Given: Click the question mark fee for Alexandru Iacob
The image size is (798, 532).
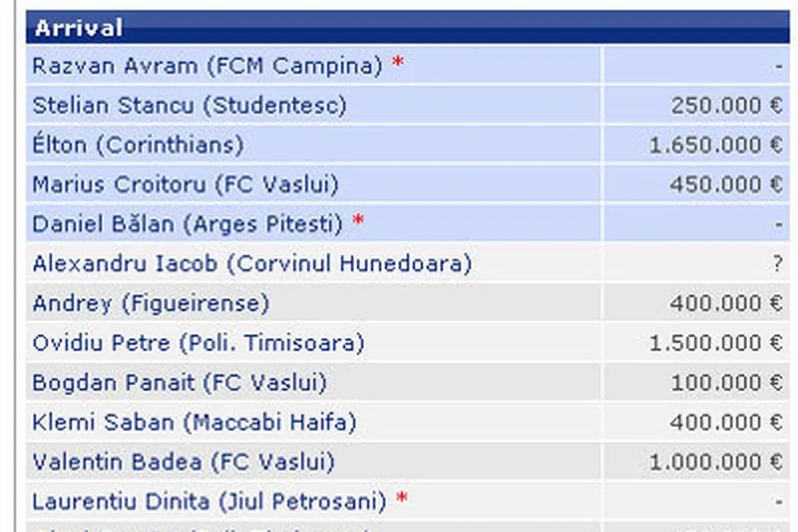Looking at the screenshot, I should (x=777, y=264).
